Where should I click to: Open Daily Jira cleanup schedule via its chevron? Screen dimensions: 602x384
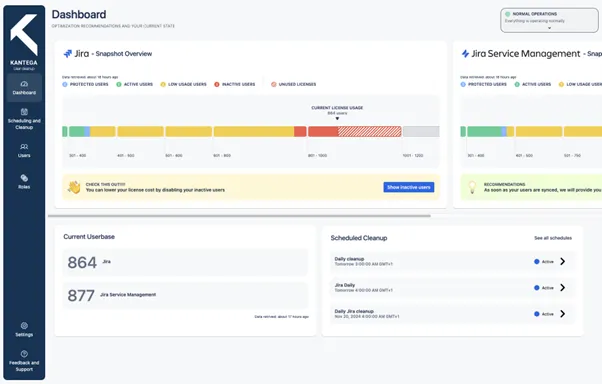pos(562,314)
